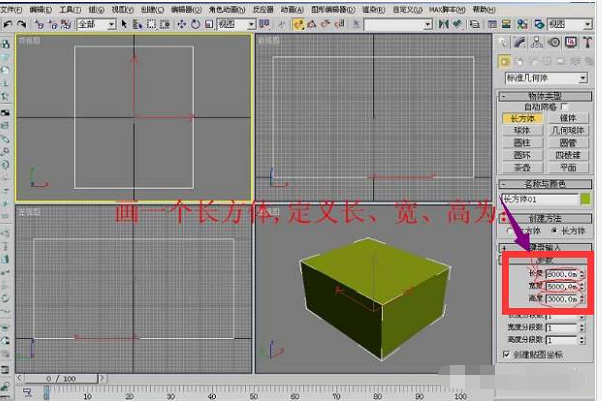Choose rectangular selection region icon
Viewport: 602px width, 401px height.
[x=152, y=24]
